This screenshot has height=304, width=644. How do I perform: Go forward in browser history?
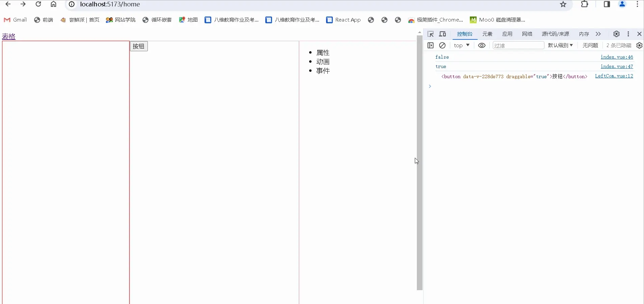pos(23,4)
